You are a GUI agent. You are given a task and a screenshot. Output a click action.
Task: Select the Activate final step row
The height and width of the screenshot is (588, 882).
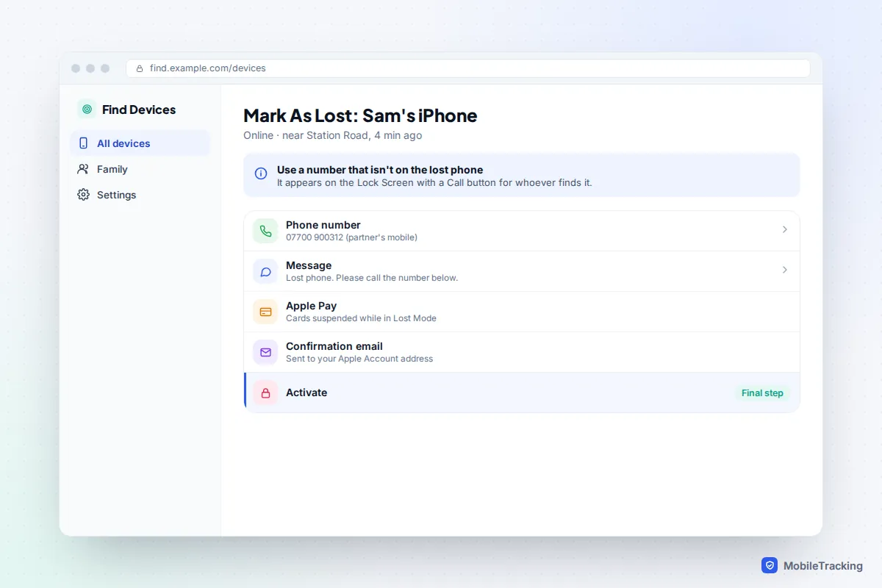click(522, 392)
